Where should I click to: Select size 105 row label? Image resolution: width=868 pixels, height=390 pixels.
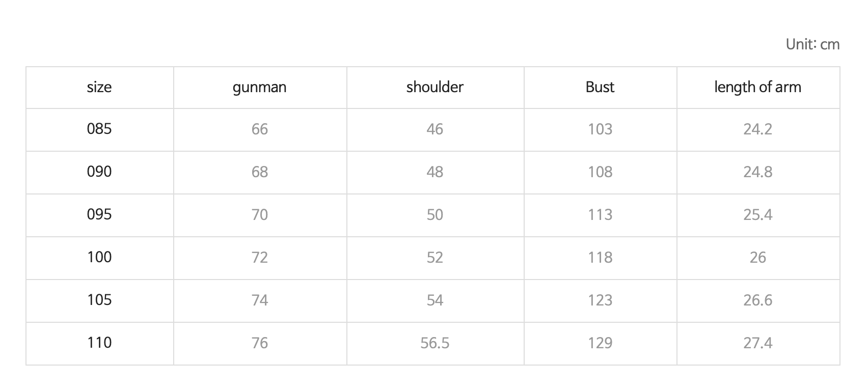tap(99, 300)
